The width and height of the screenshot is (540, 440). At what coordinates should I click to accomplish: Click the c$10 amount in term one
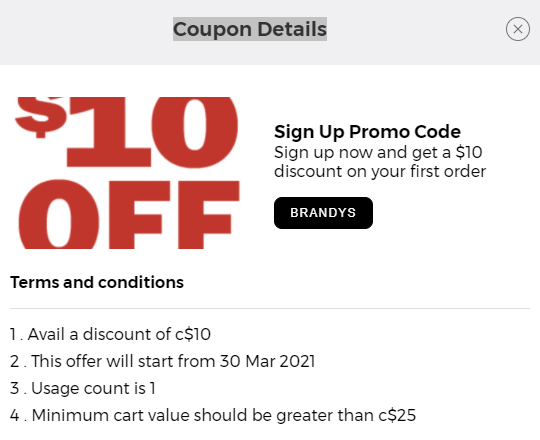click(x=193, y=334)
